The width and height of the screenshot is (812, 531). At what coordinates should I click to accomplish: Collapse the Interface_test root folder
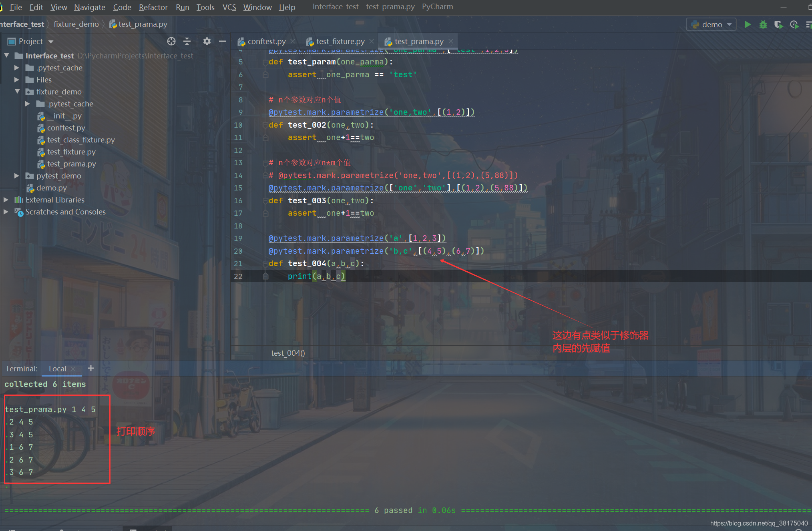click(x=7, y=56)
